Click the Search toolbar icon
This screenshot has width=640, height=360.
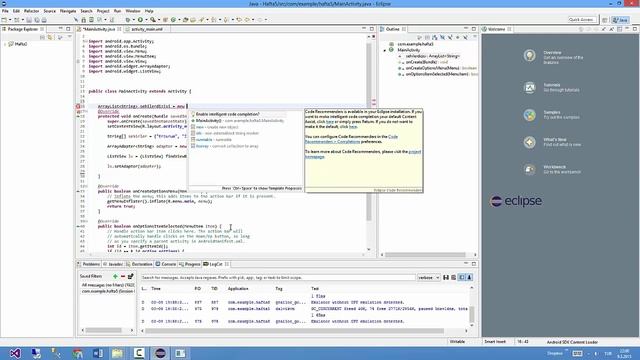[x=202, y=20]
